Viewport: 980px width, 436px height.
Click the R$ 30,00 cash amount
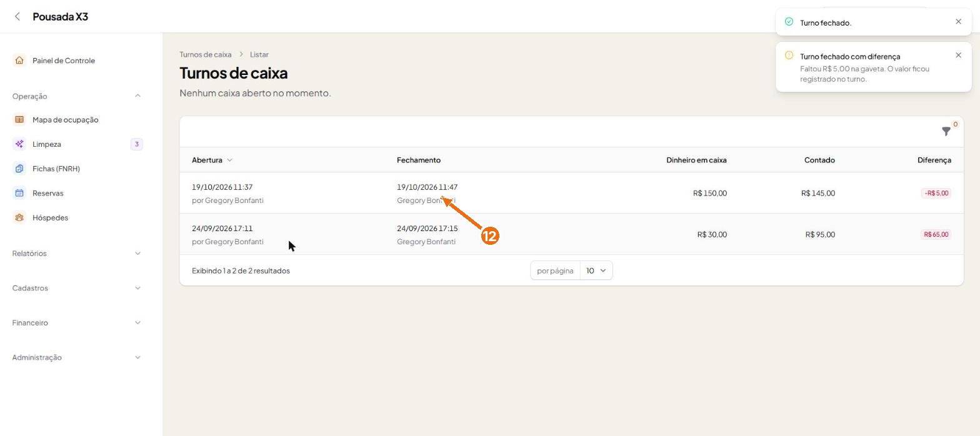coord(712,234)
